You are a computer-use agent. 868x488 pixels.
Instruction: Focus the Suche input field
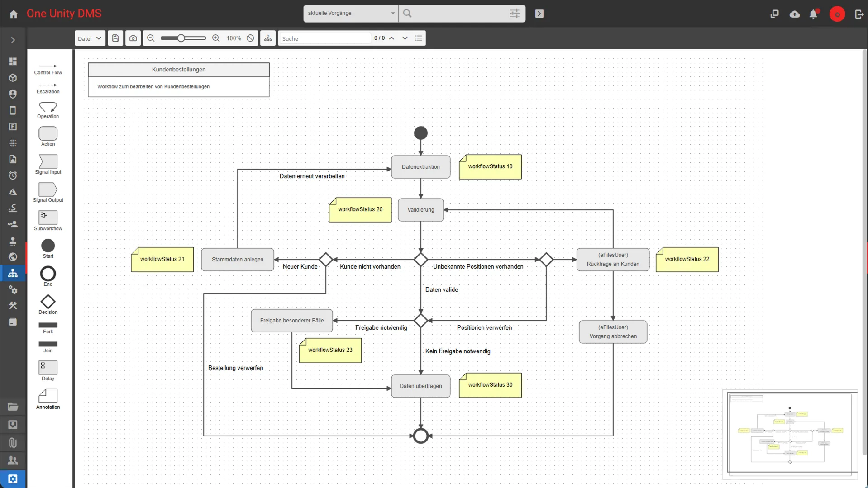tap(325, 38)
